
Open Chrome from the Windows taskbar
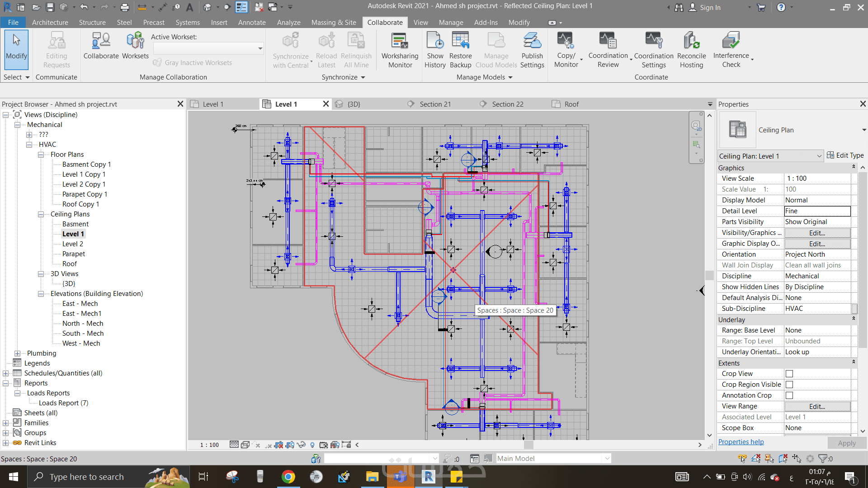288,477
